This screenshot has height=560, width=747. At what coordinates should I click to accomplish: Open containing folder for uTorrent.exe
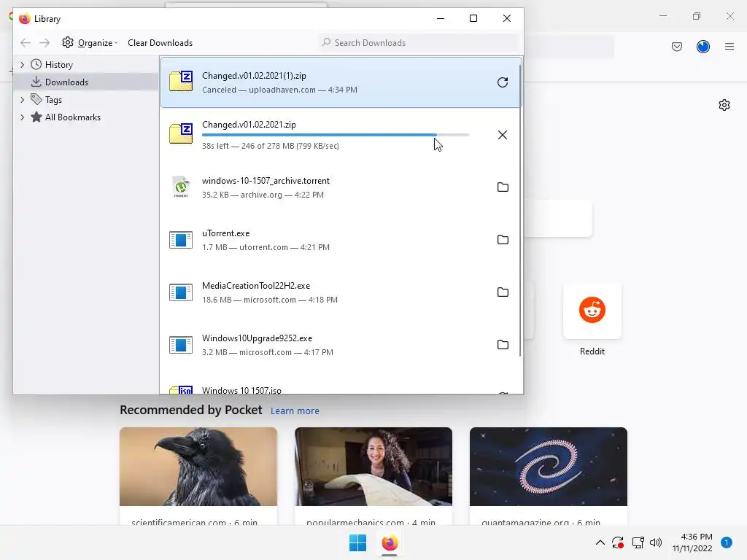click(503, 239)
